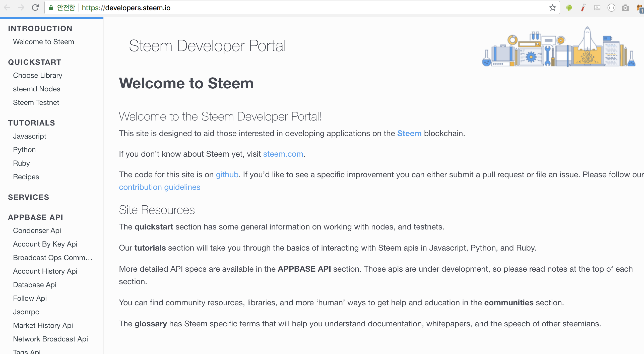Click the camera screenshot extension icon

tap(625, 8)
